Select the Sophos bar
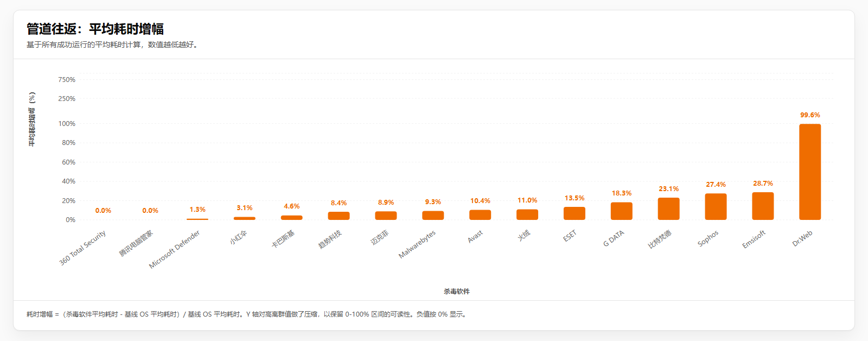This screenshot has height=341, width=868. (x=716, y=206)
